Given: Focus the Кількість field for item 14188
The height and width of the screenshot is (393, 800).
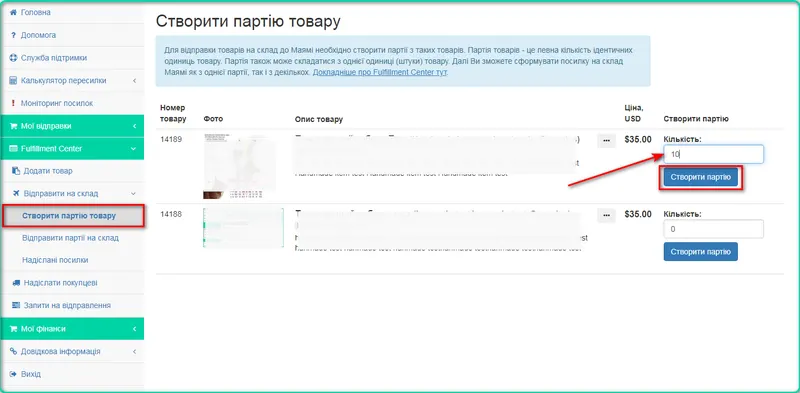Looking at the screenshot, I should pos(713,229).
